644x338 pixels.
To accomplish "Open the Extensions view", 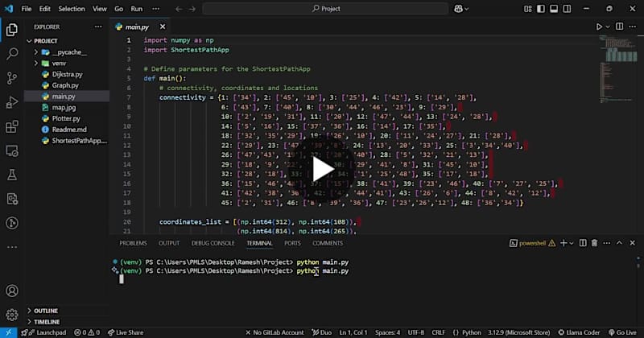I will pos(12,126).
